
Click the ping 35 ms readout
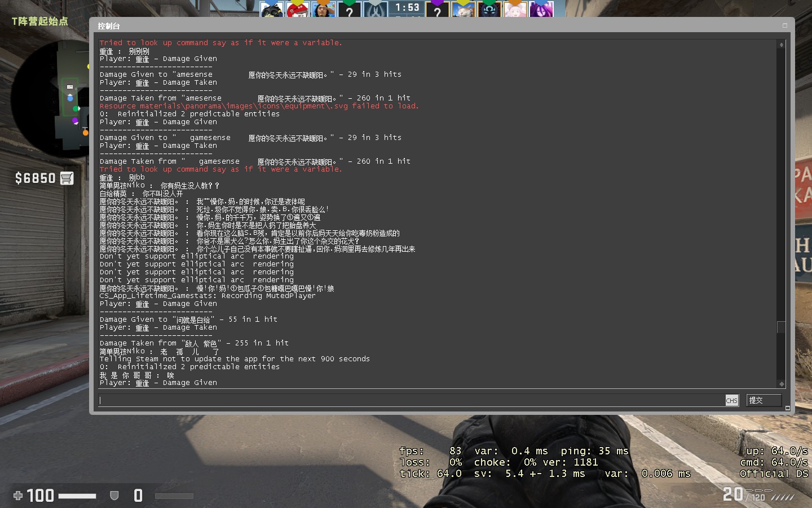pyautogui.click(x=594, y=451)
